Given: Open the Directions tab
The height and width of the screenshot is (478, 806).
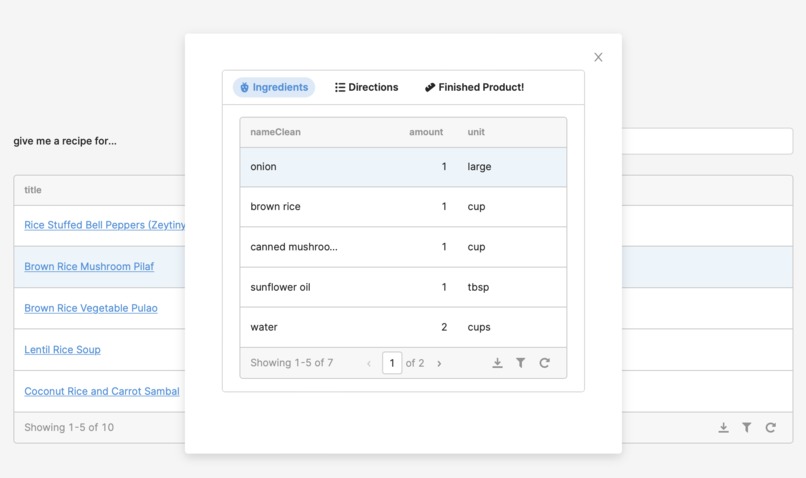Looking at the screenshot, I should pos(367,87).
